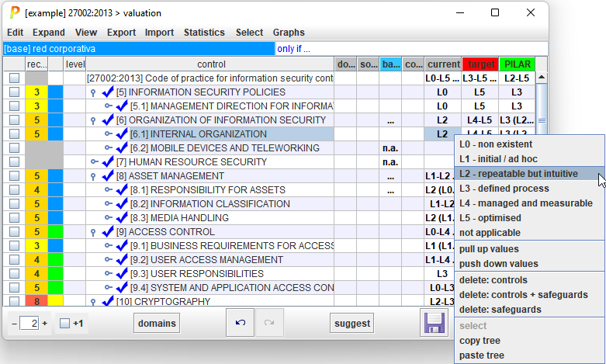Decrease the expansion level with minus
The width and height of the screenshot is (606, 364).
pos(14,323)
